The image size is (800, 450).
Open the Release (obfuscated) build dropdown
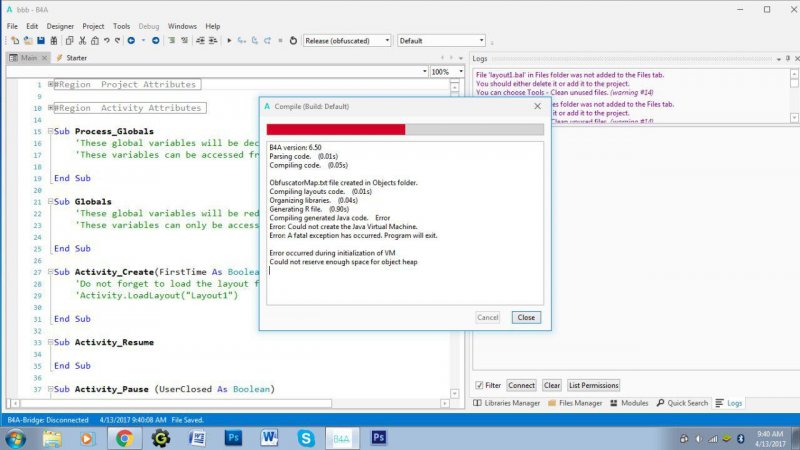346,41
